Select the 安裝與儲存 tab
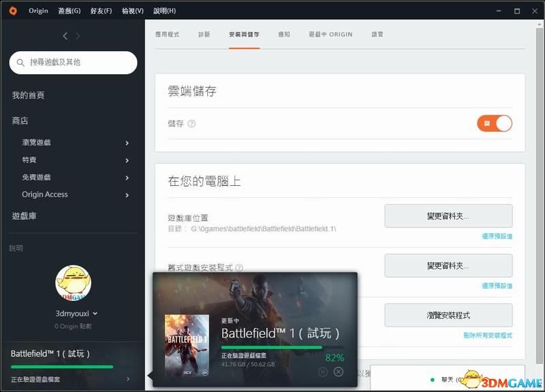The height and width of the screenshot is (392, 545). click(244, 35)
